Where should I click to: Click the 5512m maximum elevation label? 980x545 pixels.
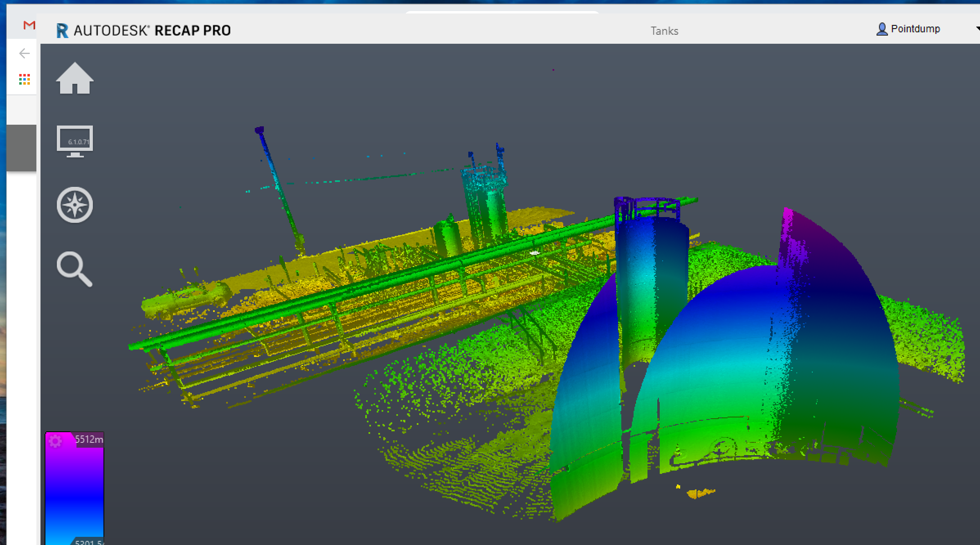click(x=88, y=439)
